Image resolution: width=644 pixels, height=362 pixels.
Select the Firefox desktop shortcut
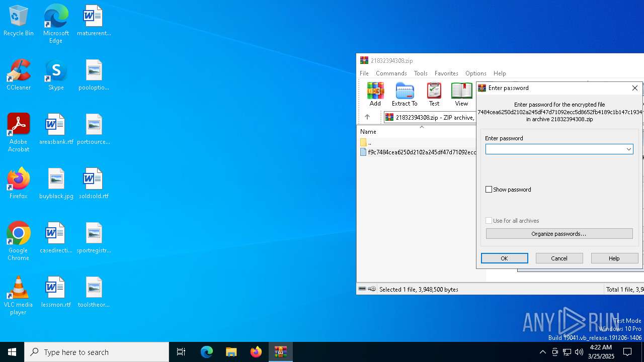tap(19, 184)
